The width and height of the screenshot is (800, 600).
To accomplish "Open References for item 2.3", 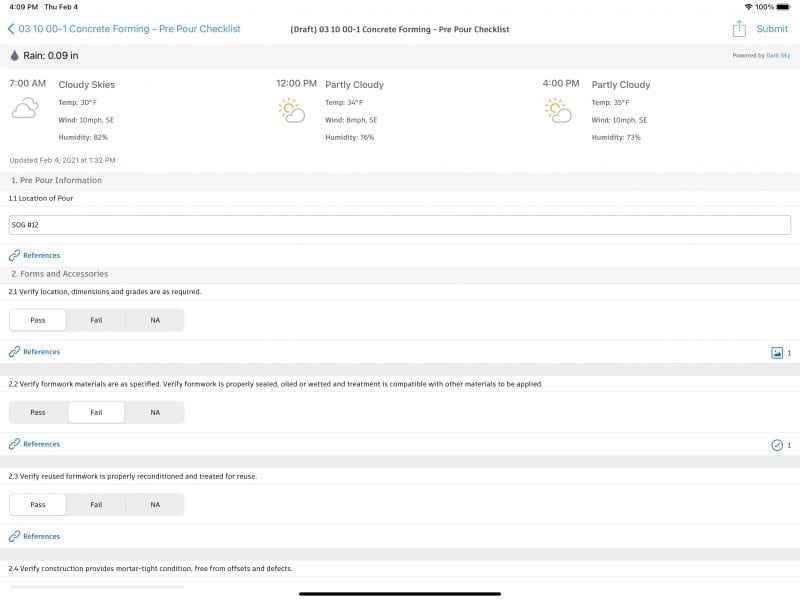I will tap(41, 536).
